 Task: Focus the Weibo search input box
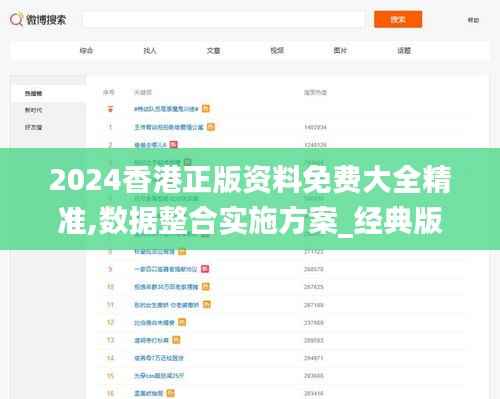[223, 20]
